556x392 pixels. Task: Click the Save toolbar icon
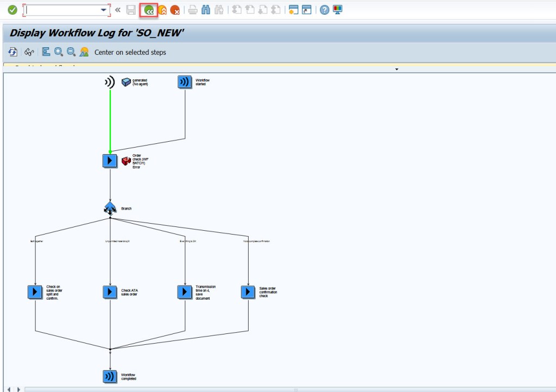tap(130, 9)
